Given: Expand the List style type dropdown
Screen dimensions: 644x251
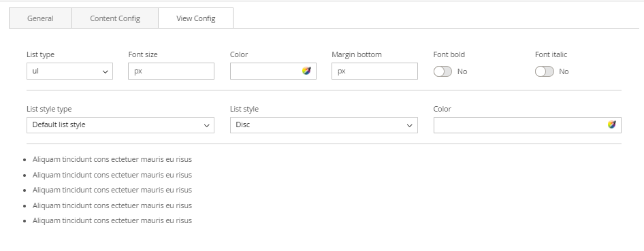Looking at the screenshot, I should pyautogui.click(x=120, y=125).
